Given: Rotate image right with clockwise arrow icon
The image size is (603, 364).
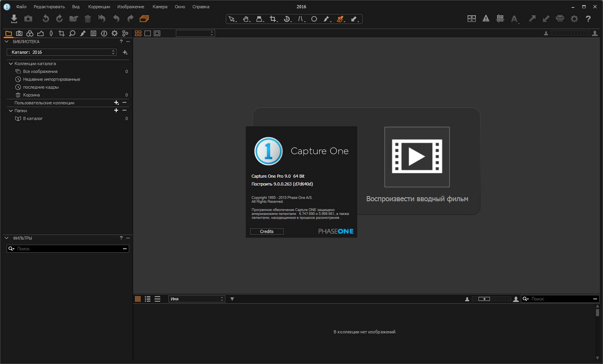Looking at the screenshot, I should (x=59, y=18).
